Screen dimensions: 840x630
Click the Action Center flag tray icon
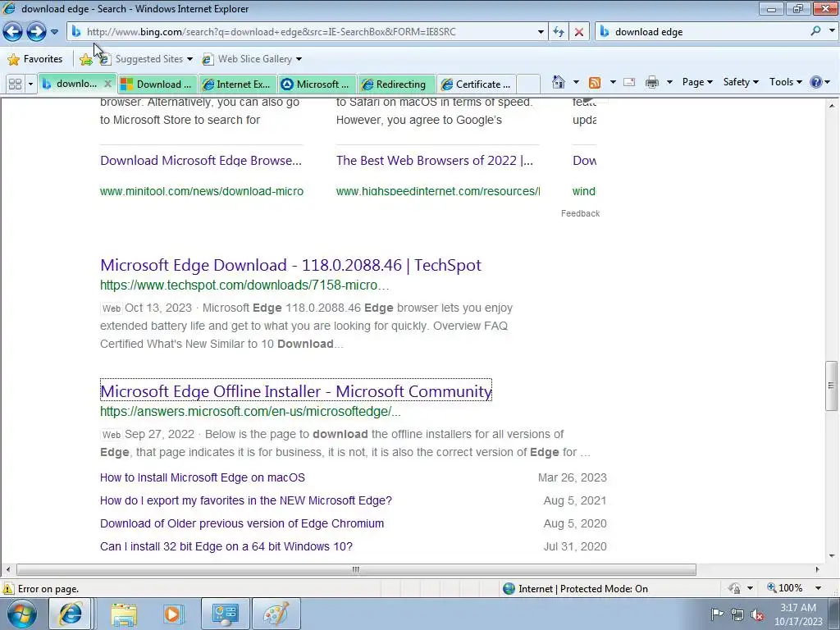[717, 614]
